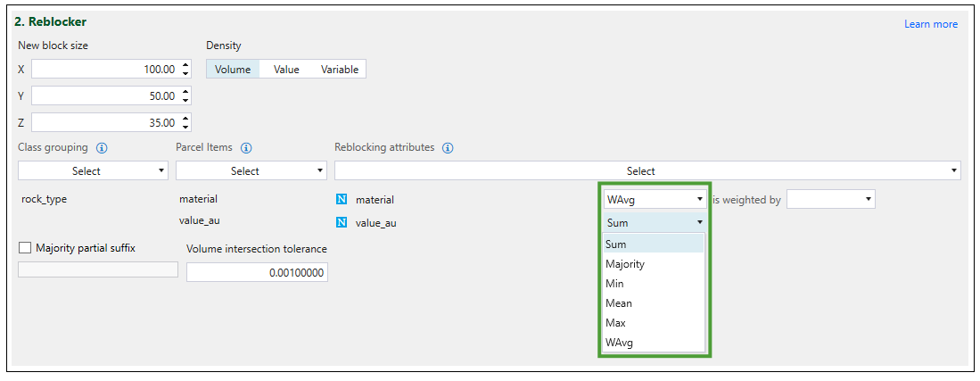The image size is (980, 381).
Task: Click the Reblocking attributes info icon
Action: click(448, 148)
